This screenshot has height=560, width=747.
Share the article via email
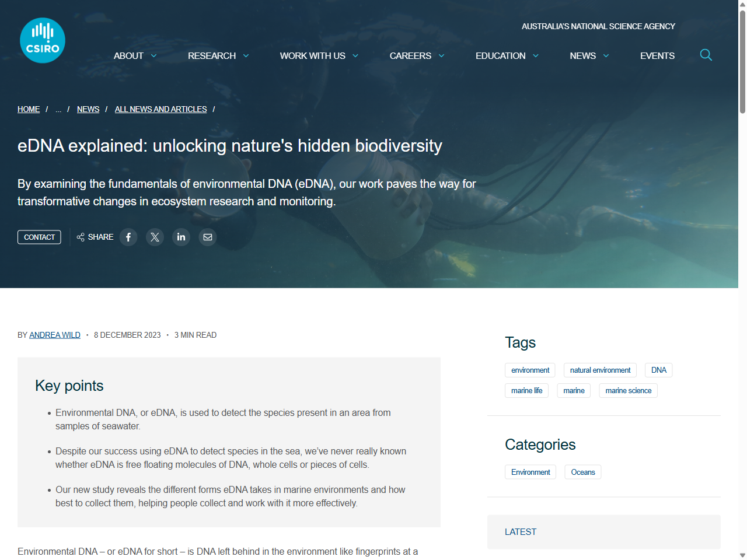(x=207, y=237)
